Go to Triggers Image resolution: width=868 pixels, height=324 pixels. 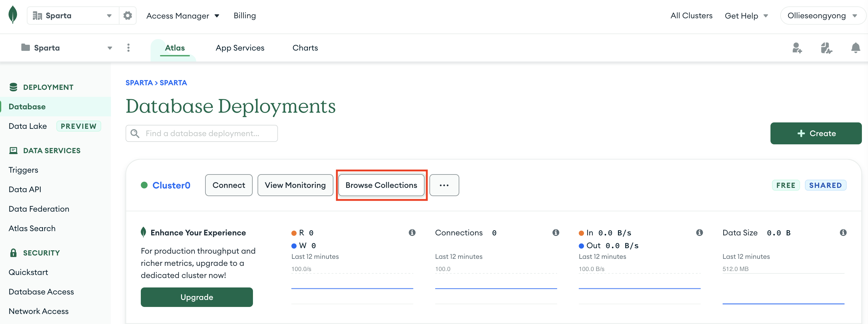coord(23,170)
